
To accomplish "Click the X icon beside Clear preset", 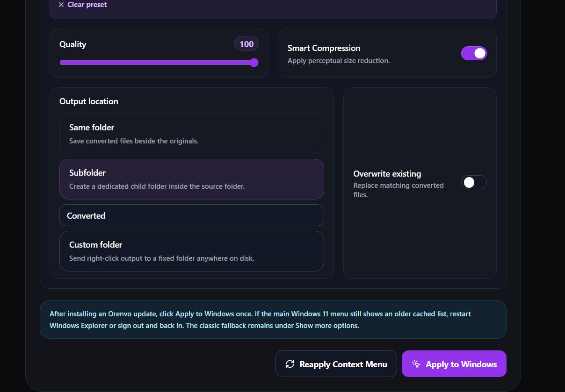I will coord(61,5).
